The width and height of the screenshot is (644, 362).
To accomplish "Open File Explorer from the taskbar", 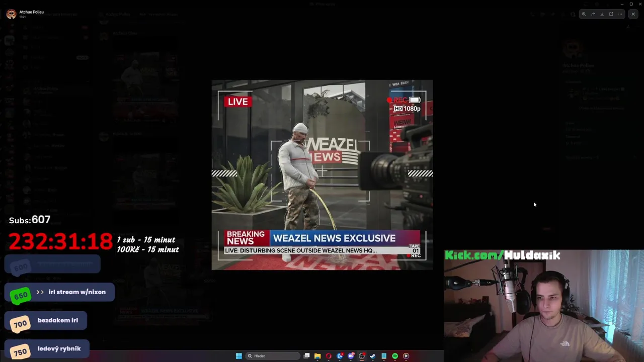I will (317, 356).
